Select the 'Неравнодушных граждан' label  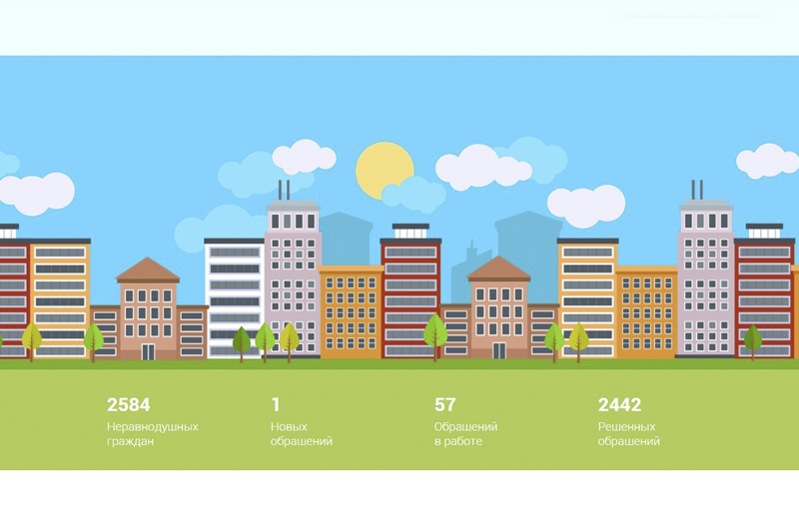152,433
